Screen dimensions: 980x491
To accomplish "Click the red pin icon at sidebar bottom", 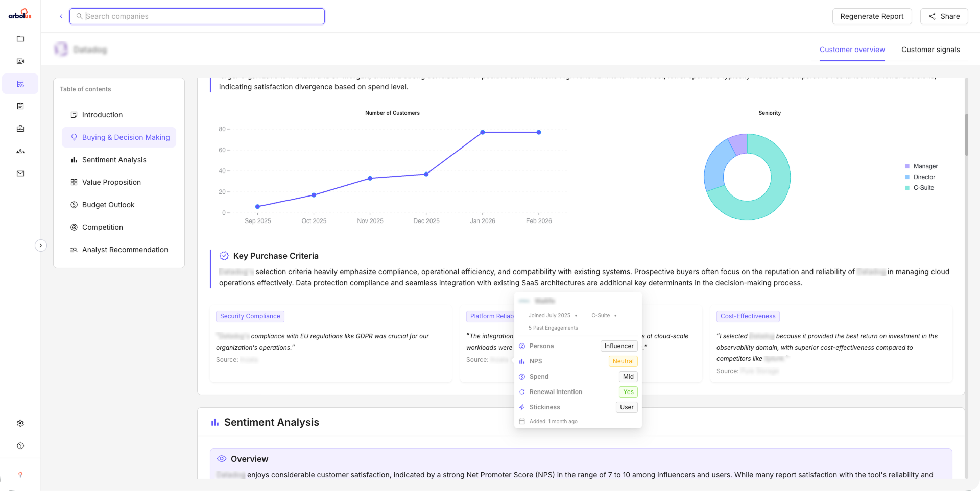I will pyautogui.click(x=20, y=475).
